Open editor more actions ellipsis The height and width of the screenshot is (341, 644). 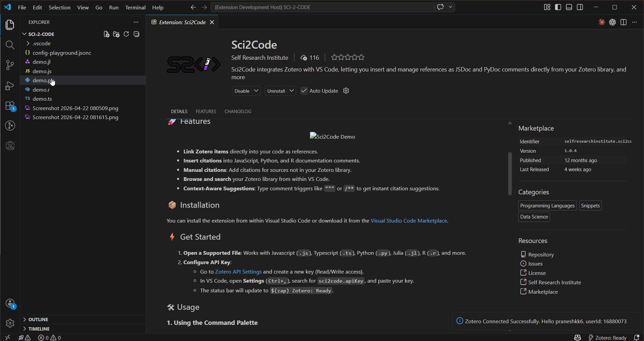634,22
